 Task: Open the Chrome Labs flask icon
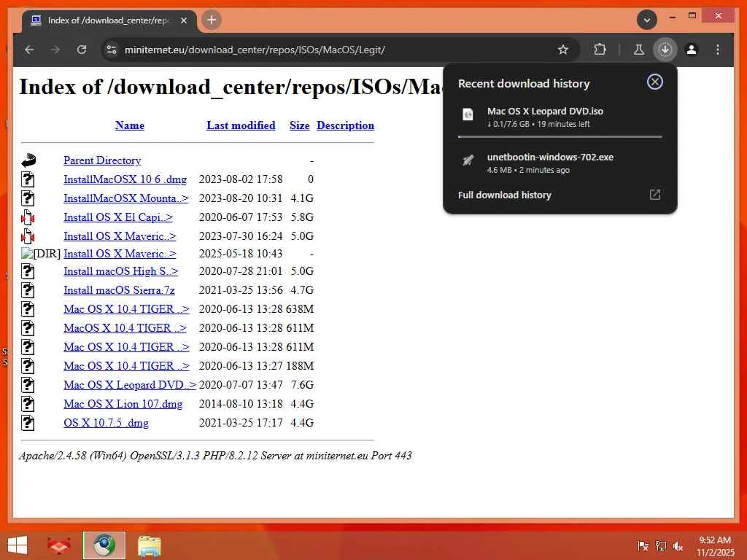[x=639, y=50]
